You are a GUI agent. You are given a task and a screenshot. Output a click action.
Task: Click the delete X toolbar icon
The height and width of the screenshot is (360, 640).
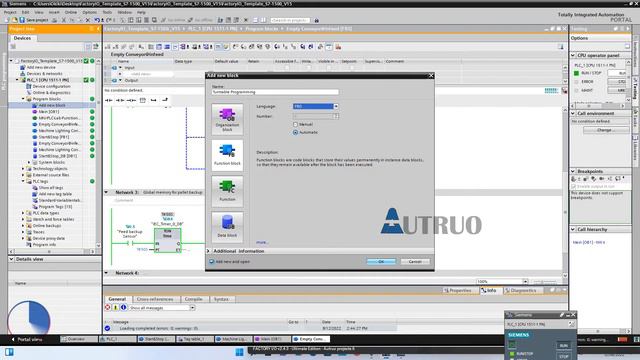click(87, 20)
